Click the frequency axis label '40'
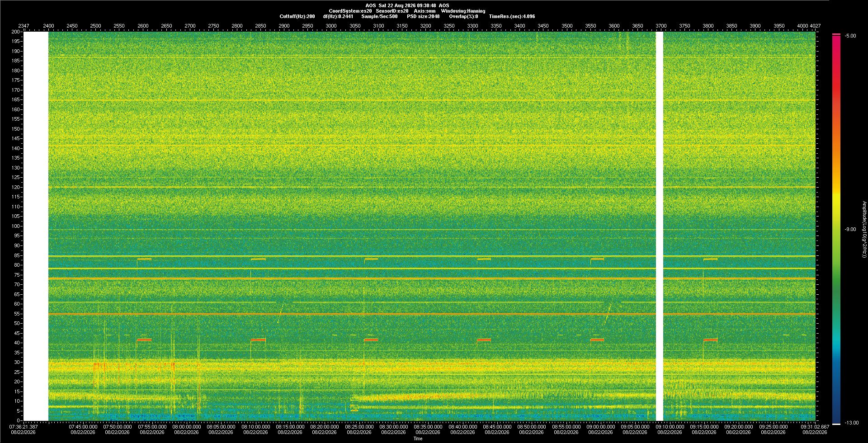The image size is (868, 443). [17, 343]
